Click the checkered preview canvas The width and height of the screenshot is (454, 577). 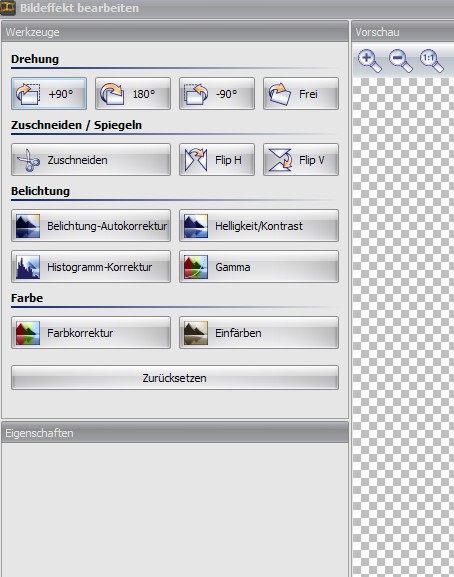403,327
